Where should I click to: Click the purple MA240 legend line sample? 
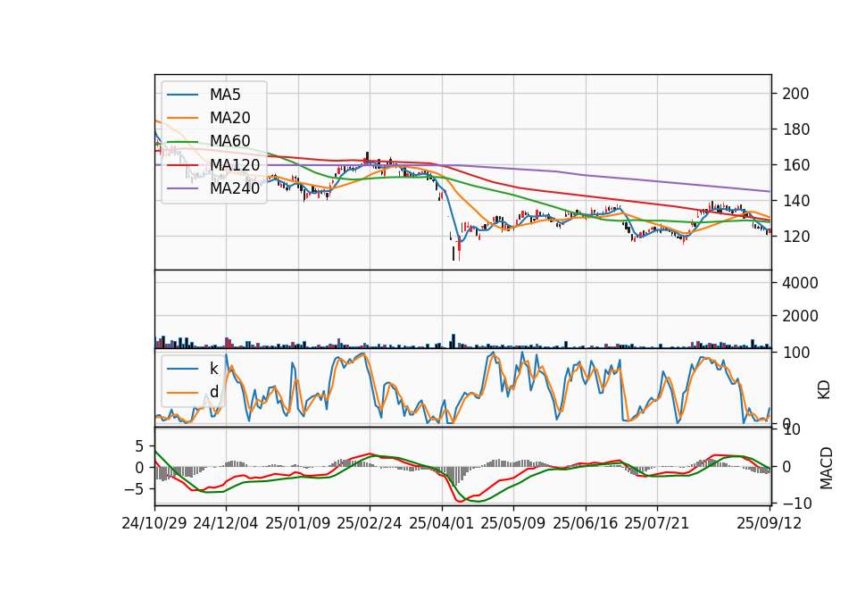182,188
